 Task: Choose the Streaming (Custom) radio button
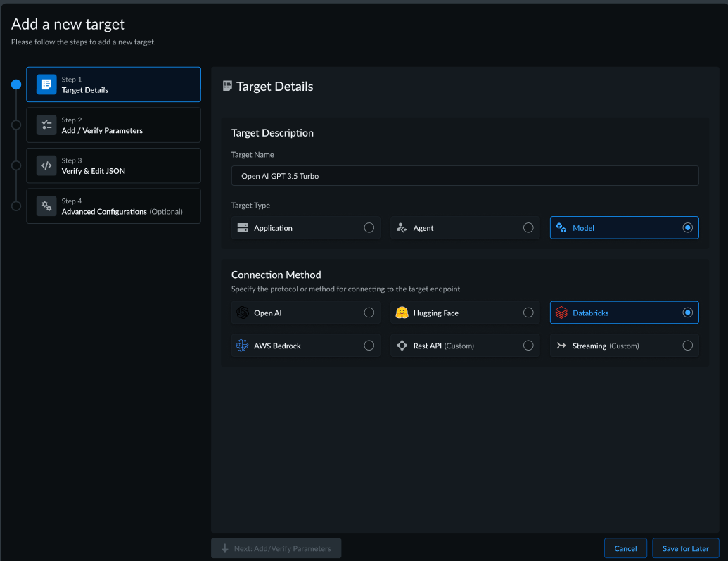(x=687, y=346)
